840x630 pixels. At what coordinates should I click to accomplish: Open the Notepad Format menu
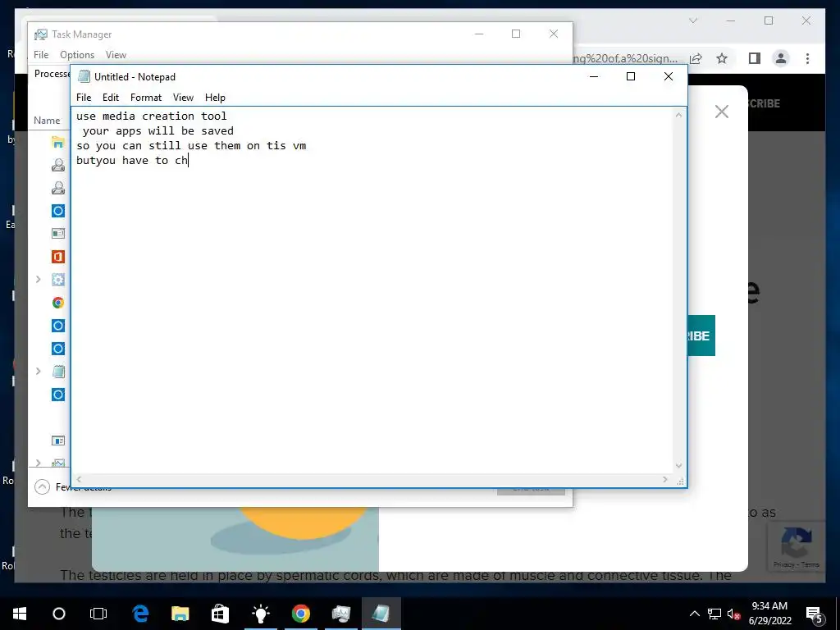(x=146, y=98)
